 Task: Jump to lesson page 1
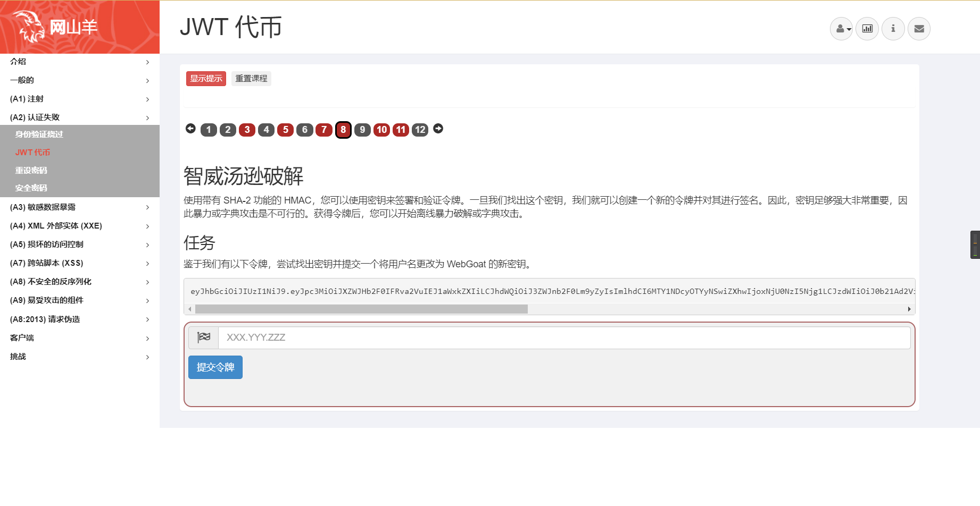pyautogui.click(x=209, y=130)
